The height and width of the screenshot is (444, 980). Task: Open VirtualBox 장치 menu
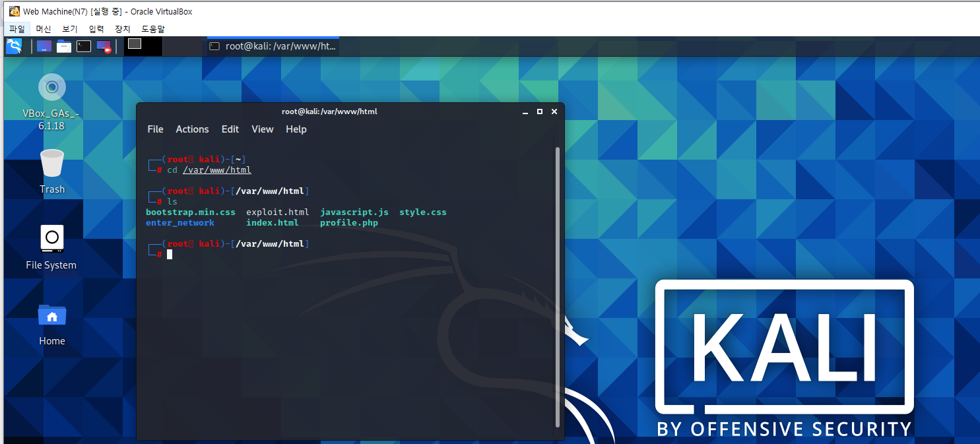pyautogui.click(x=123, y=29)
